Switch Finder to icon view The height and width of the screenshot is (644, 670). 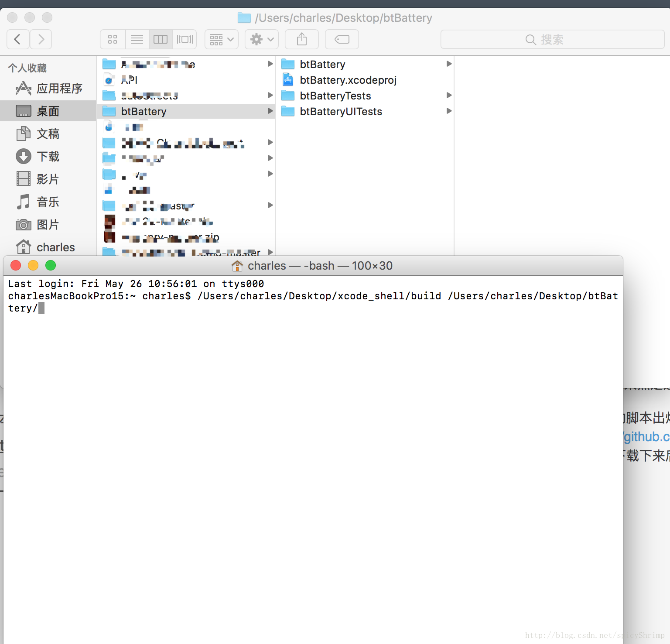(113, 39)
